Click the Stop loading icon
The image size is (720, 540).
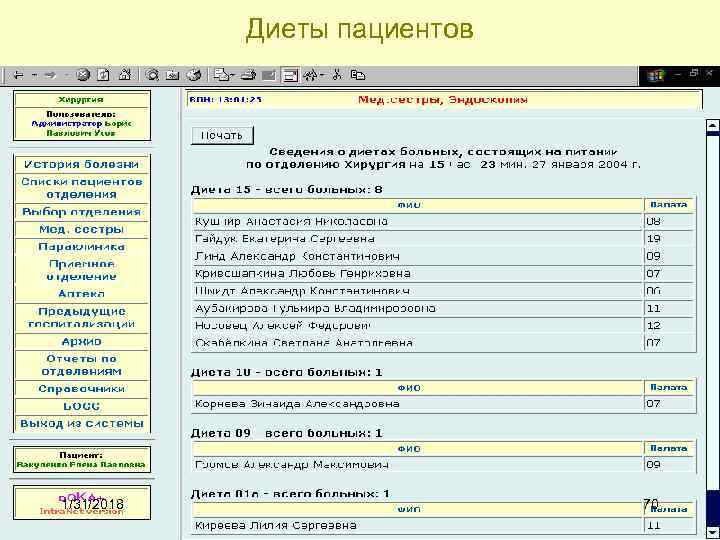[x=83, y=75]
